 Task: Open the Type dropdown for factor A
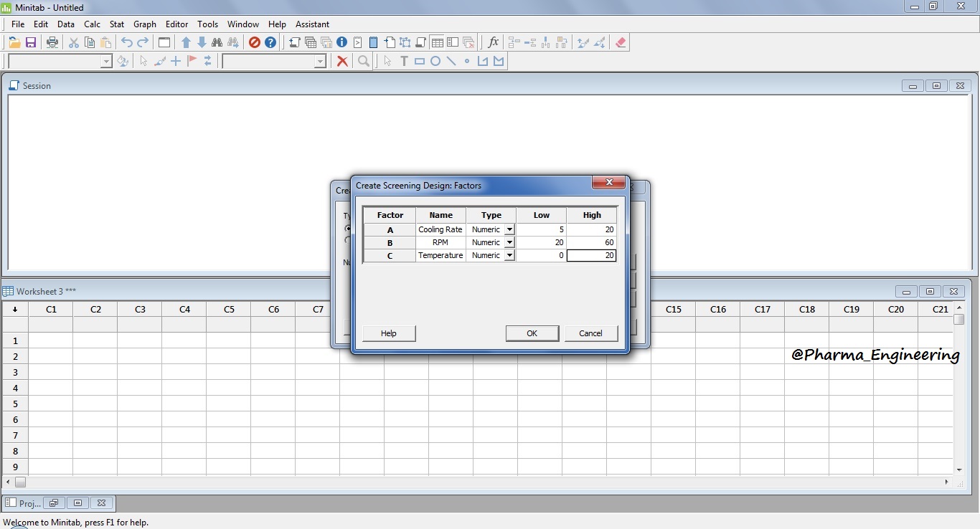tap(509, 229)
